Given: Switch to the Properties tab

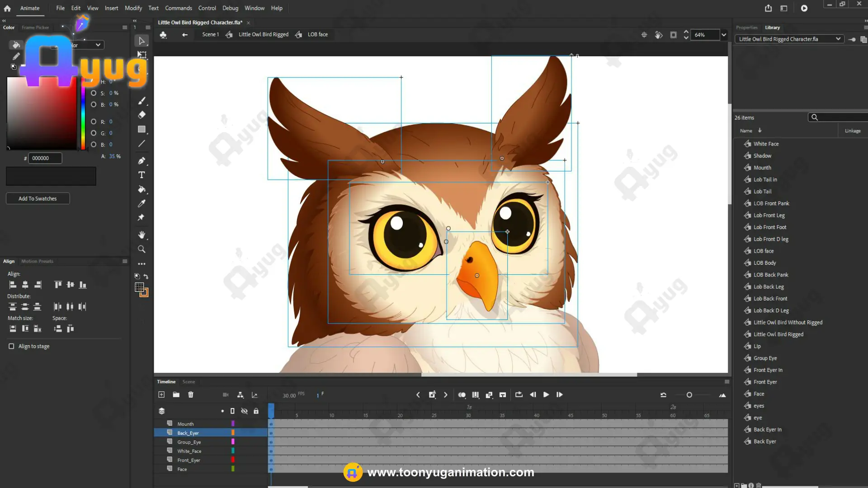Looking at the screenshot, I should point(746,28).
